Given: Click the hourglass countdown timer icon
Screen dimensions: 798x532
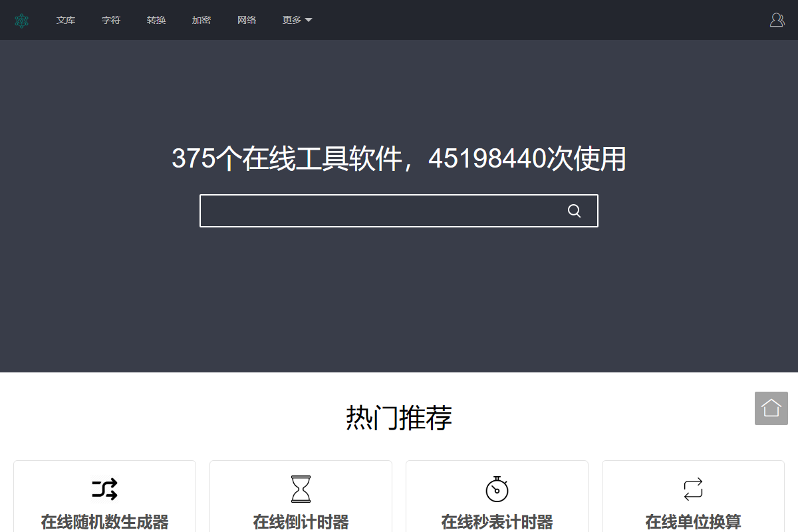Looking at the screenshot, I should pos(300,488).
